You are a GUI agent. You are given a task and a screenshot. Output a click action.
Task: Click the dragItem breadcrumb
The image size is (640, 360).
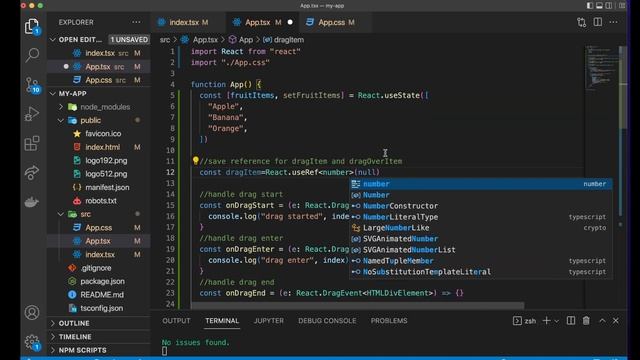click(284, 40)
